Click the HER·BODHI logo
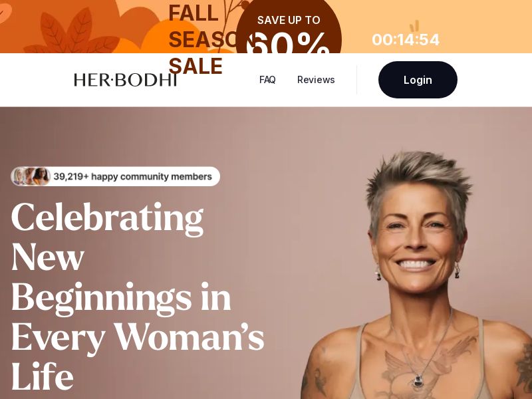This screenshot has width=532, height=399. tap(125, 80)
